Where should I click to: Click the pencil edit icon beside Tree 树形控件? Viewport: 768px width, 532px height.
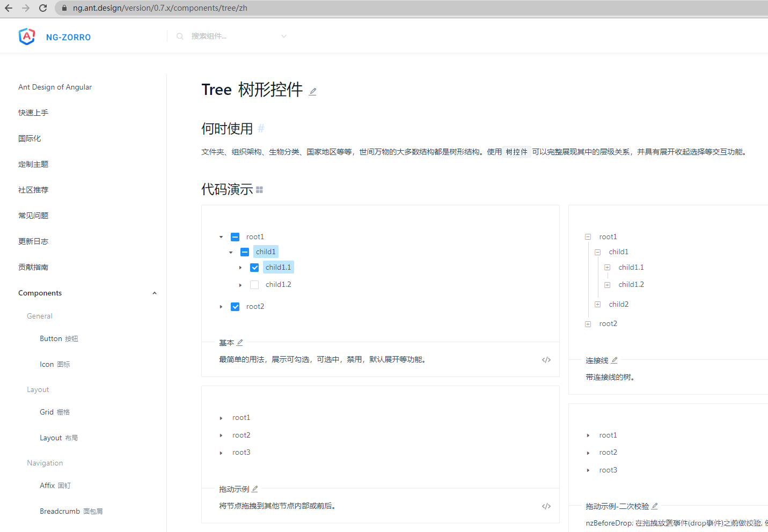312,92
